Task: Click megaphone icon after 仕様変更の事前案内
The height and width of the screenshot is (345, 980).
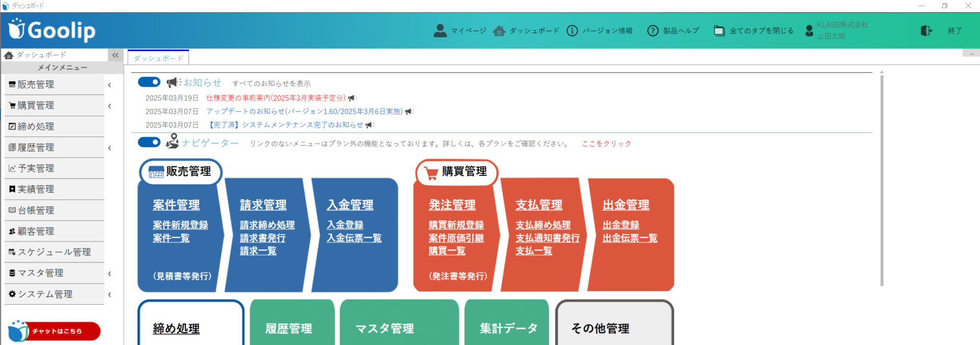Action: [x=352, y=98]
